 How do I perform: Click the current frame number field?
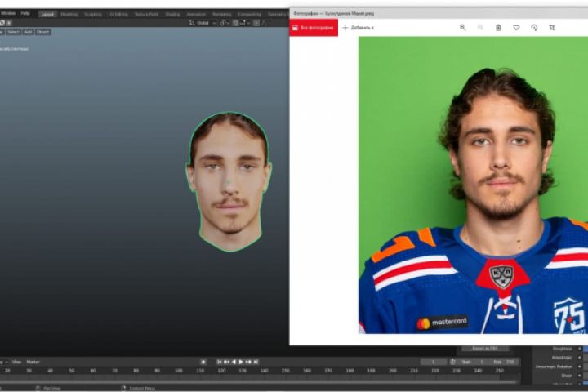(x=434, y=362)
